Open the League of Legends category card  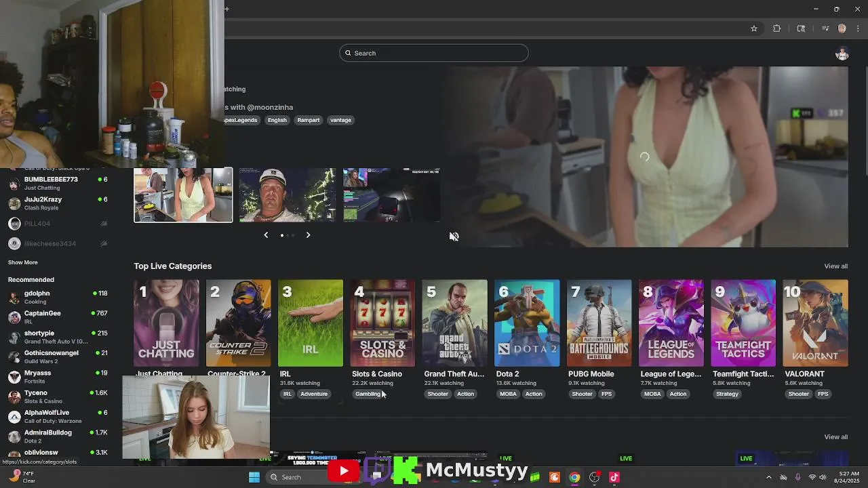coord(671,323)
